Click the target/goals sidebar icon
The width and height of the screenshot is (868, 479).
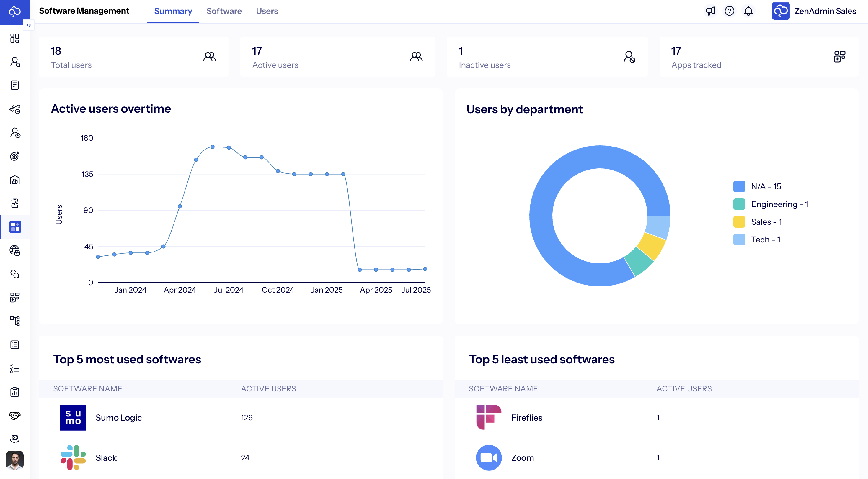point(15,156)
